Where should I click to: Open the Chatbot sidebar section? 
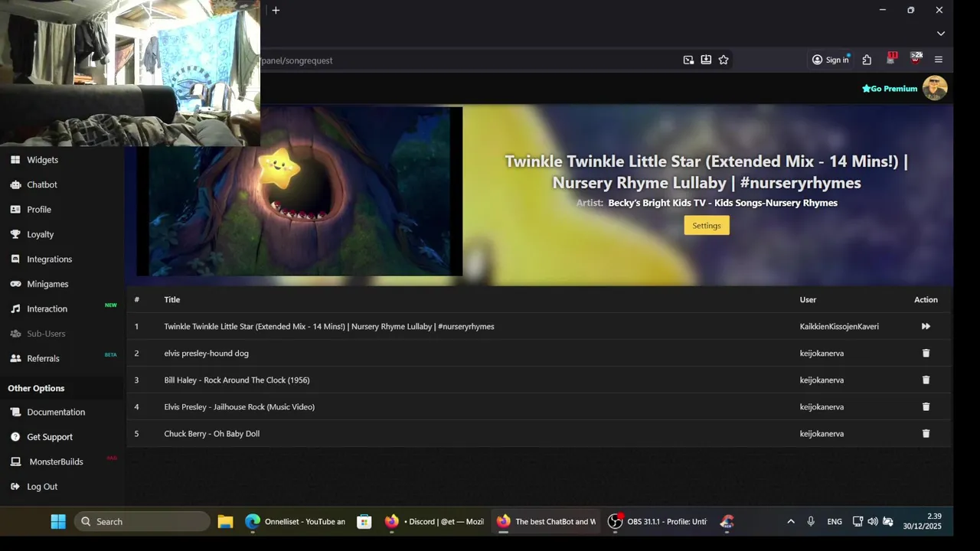tap(42, 184)
